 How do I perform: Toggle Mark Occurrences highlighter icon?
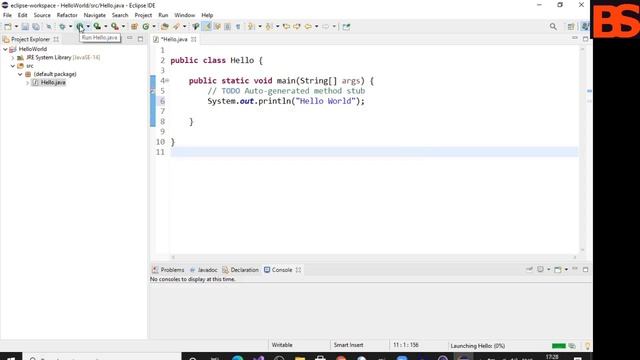click(x=207, y=27)
